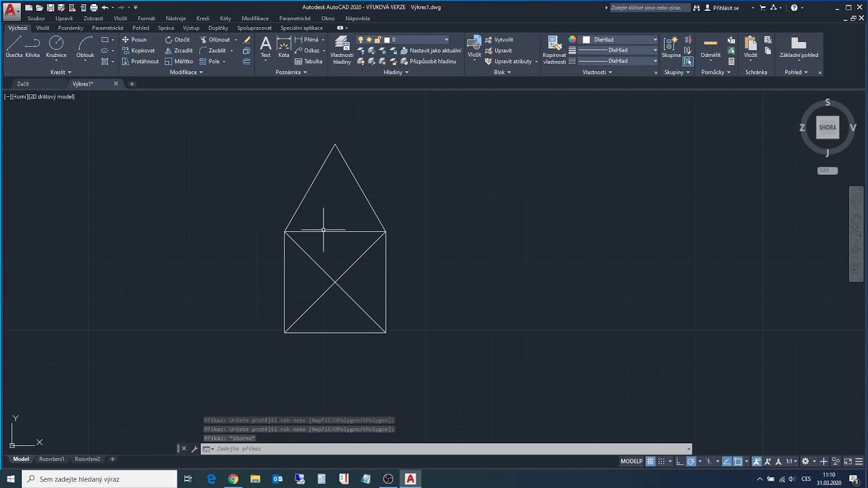Open the Kresli menu
Viewport: 868px width, 488px height.
click(203, 18)
